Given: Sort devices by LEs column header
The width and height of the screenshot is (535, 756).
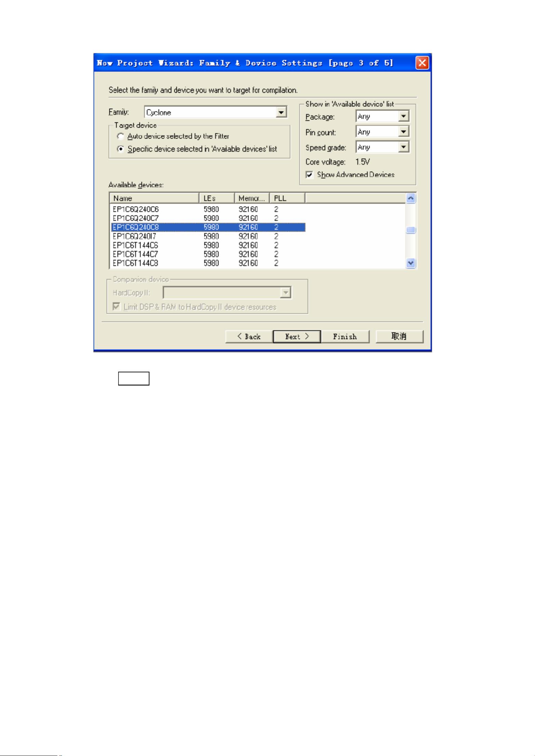Looking at the screenshot, I should coord(217,198).
